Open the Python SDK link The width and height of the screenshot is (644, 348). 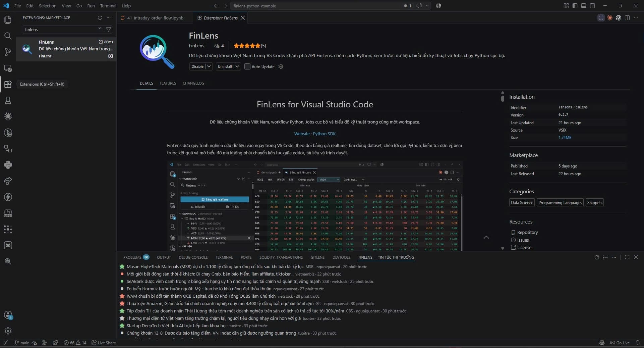click(324, 134)
